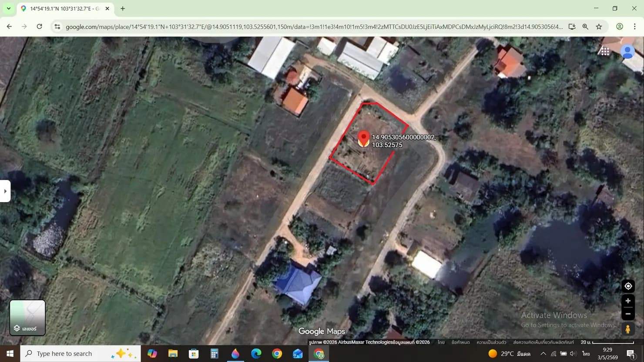Zoom out with the minus button

(x=628, y=313)
